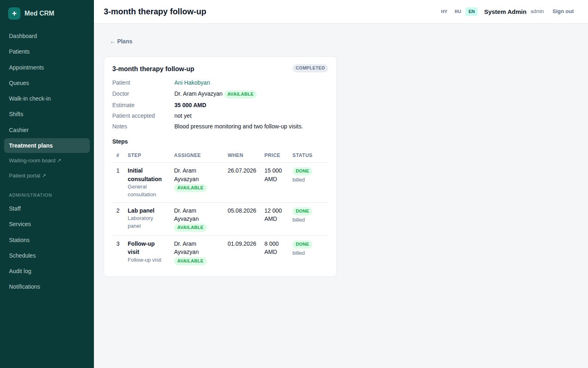Click the Lab panel step name

click(141, 211)
